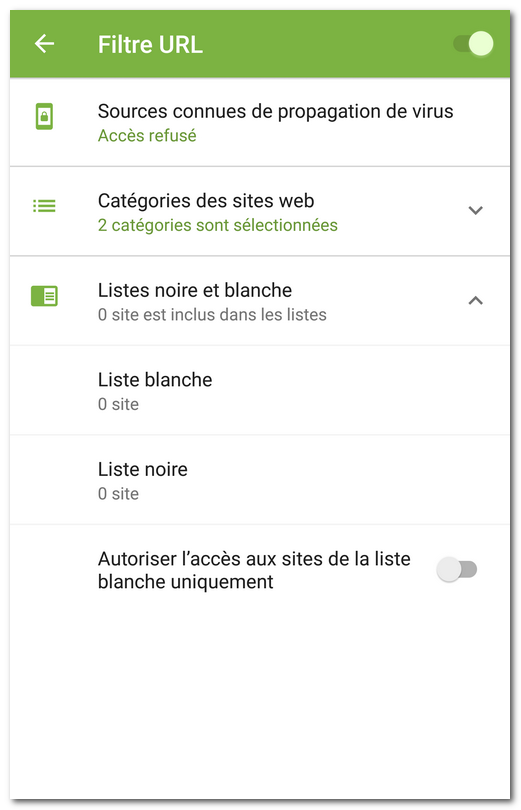The height and width of the screenshot is (810, 521).
Task: Click the black and white lists icon
Action: coord(44,296)
